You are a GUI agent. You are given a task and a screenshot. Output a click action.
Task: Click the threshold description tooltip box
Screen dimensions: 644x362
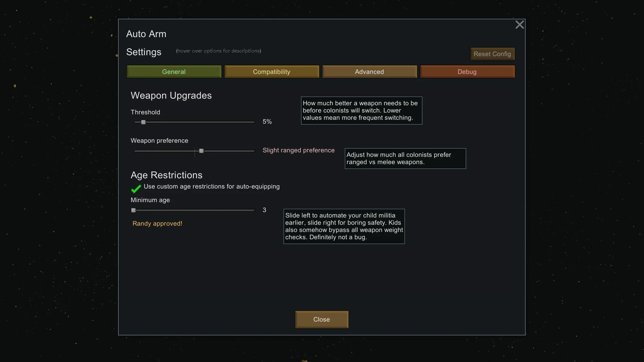361,110
